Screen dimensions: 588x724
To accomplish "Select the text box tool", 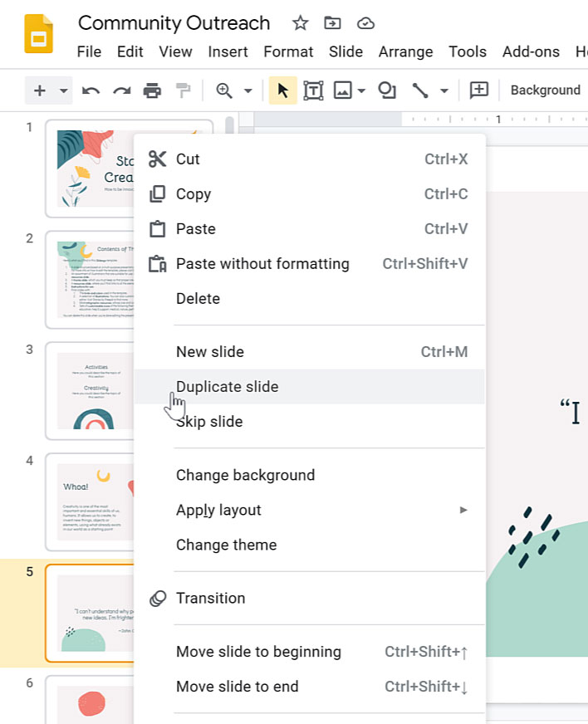I will click(313, 90).
